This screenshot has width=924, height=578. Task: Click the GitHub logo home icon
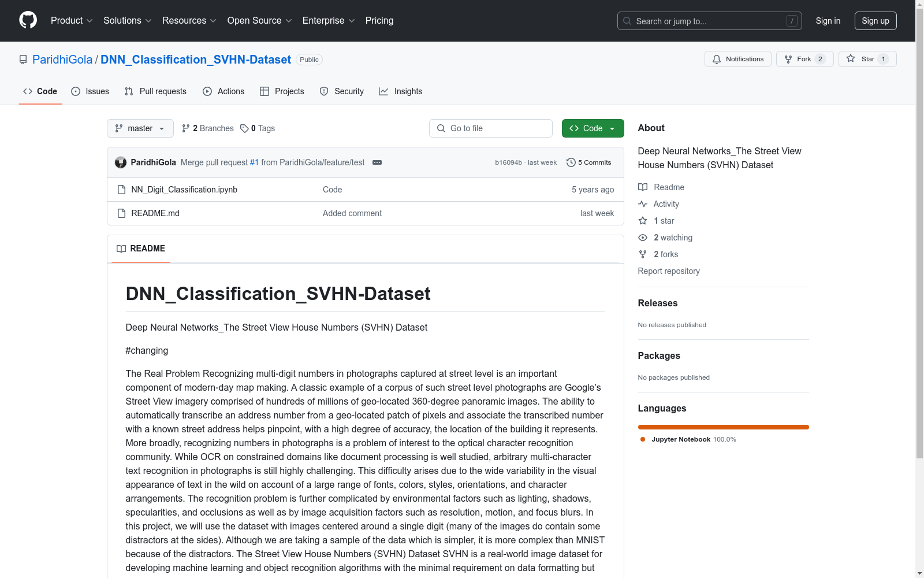(28, 20)
